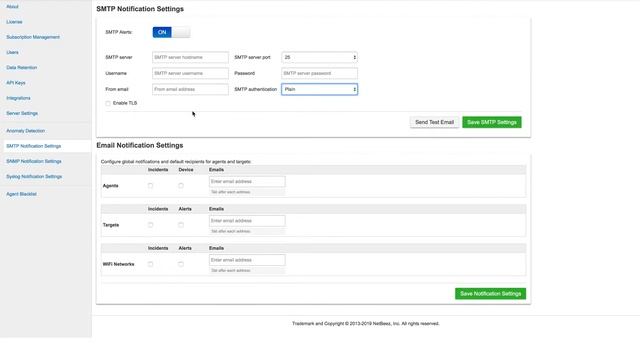Open Server Settings page

[22, 113]
